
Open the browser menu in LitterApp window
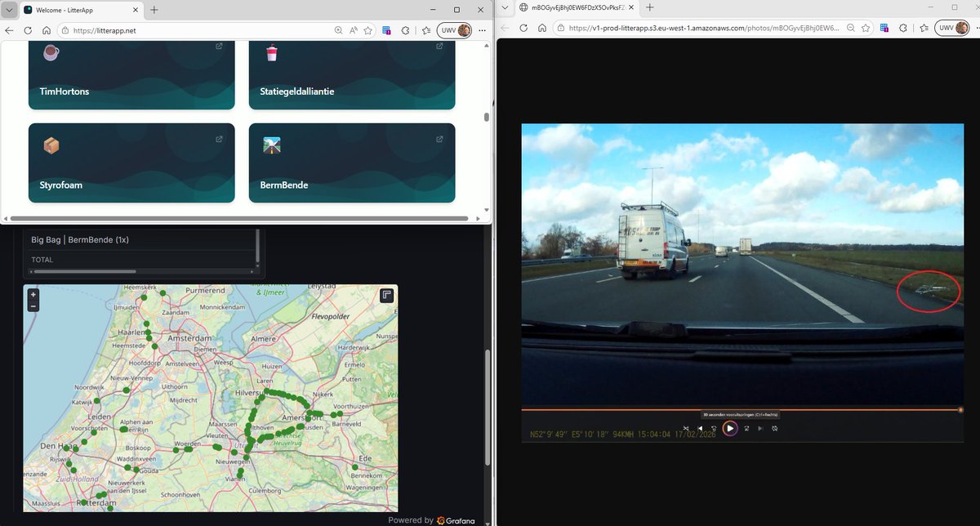coord(481,30)
